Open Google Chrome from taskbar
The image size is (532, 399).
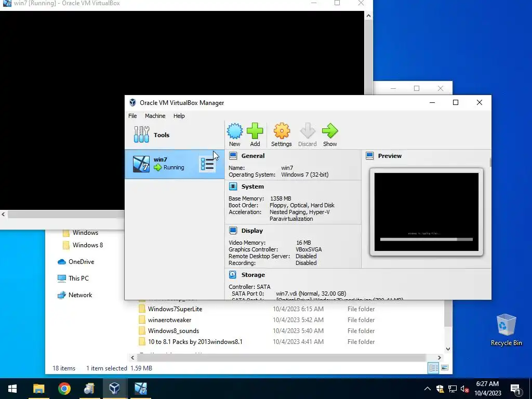pos(64,389)
